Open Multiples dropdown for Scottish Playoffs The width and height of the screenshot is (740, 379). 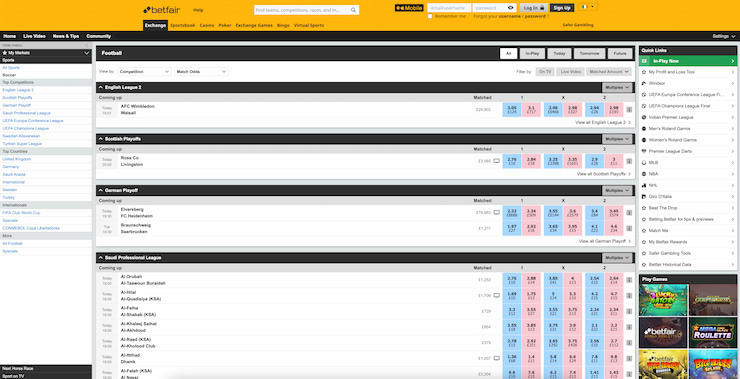[617, 139]
